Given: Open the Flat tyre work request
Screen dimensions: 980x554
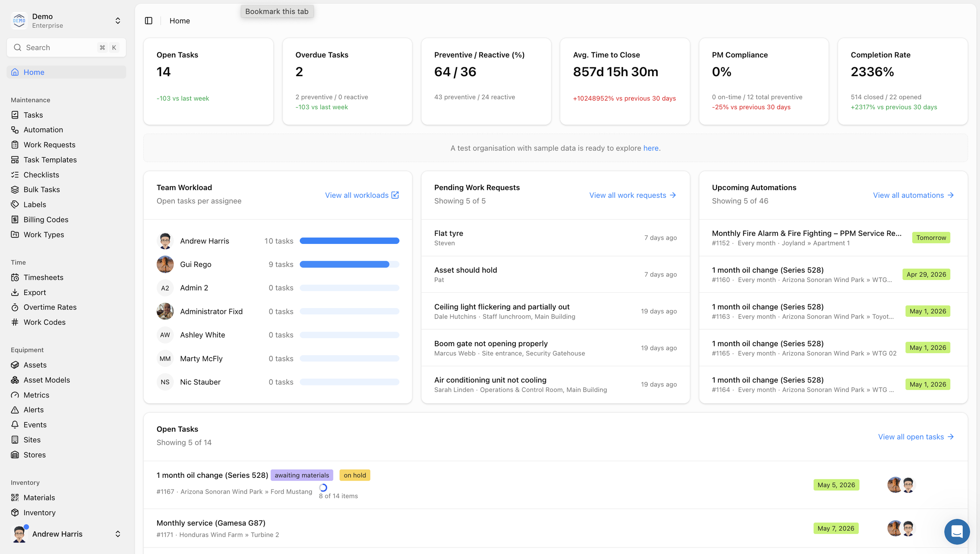Looking at the screenshot, I should 449,233.
